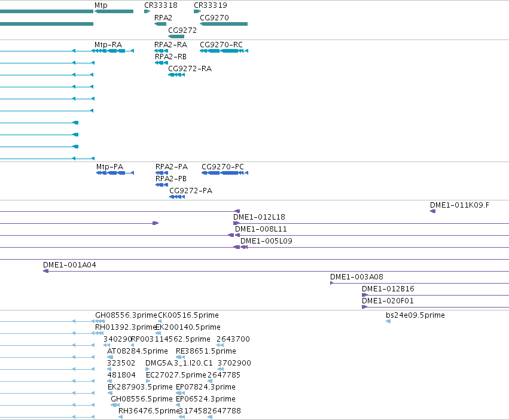Click the EC27027.5prime EST label

(x=176, y=376)
